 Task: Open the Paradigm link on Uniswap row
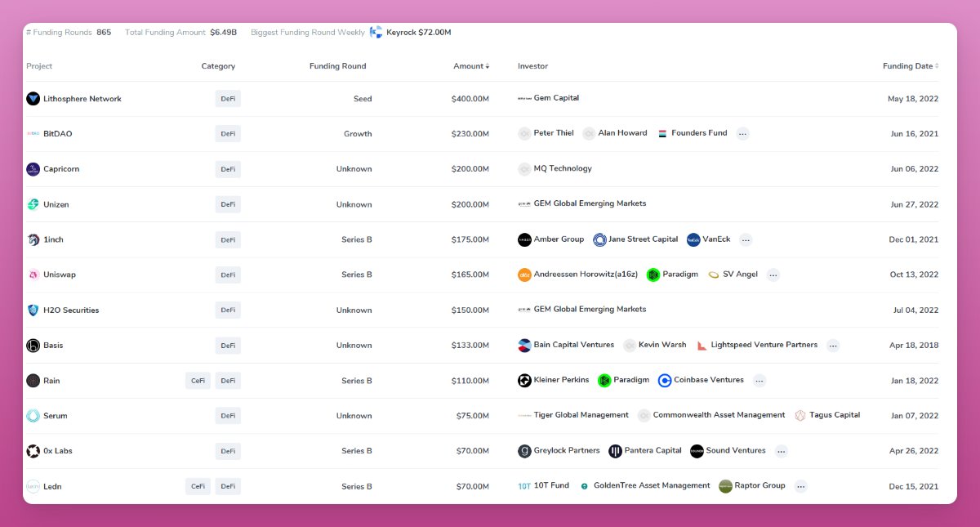[x=680, y=275]
